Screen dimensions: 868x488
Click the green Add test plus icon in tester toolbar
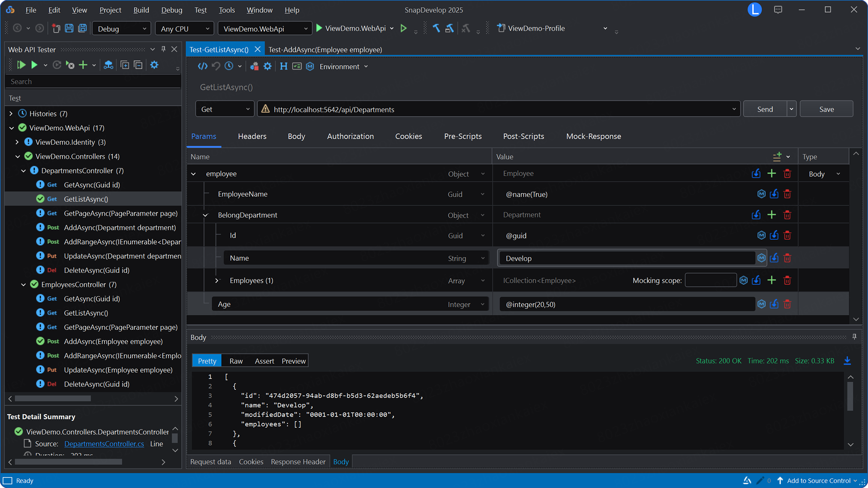pos(83,65)
